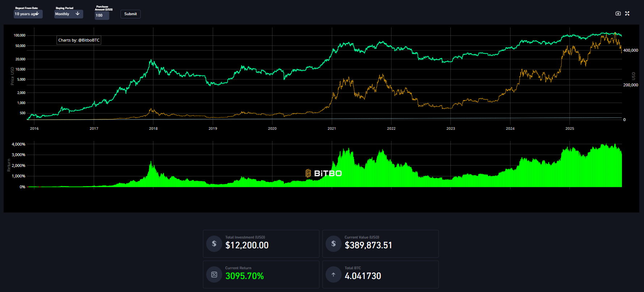Click the up arrow icon beside Total BTC
644x292 pixels.
click(334, 275)
